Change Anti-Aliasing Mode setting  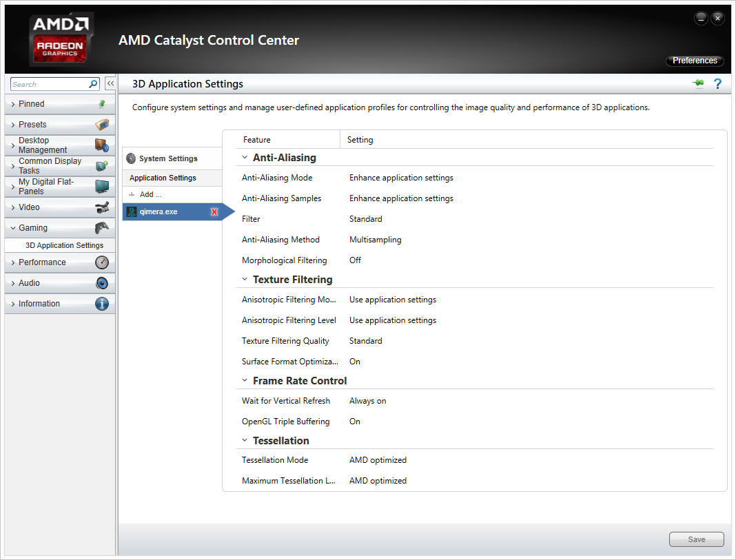click(401, 178)
